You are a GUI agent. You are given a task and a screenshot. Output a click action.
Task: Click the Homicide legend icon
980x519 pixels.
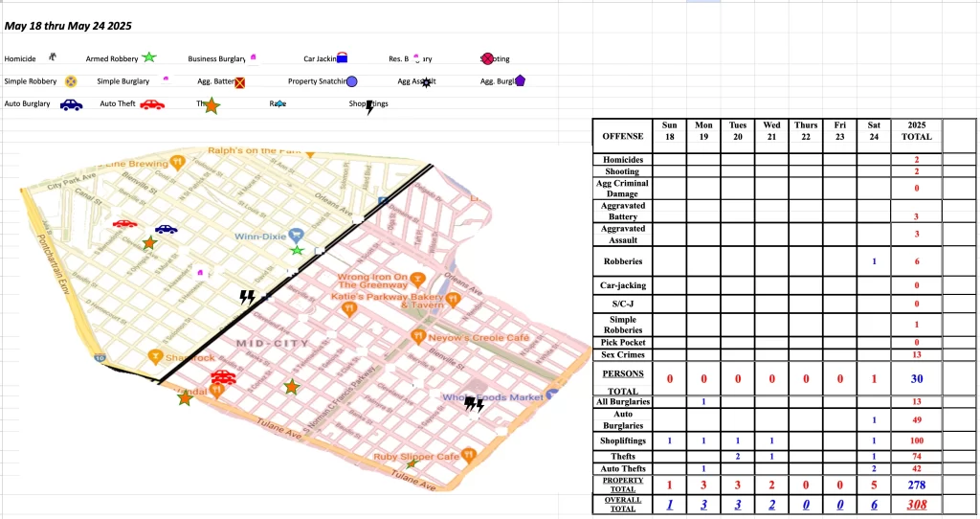[x=53, y=56]
